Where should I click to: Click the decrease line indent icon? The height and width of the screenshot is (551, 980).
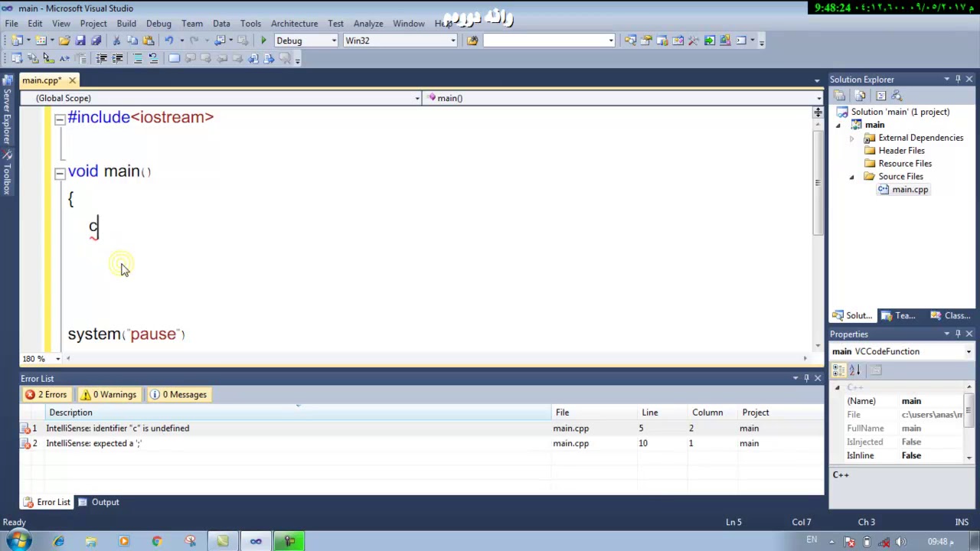(x=101, y=58)
